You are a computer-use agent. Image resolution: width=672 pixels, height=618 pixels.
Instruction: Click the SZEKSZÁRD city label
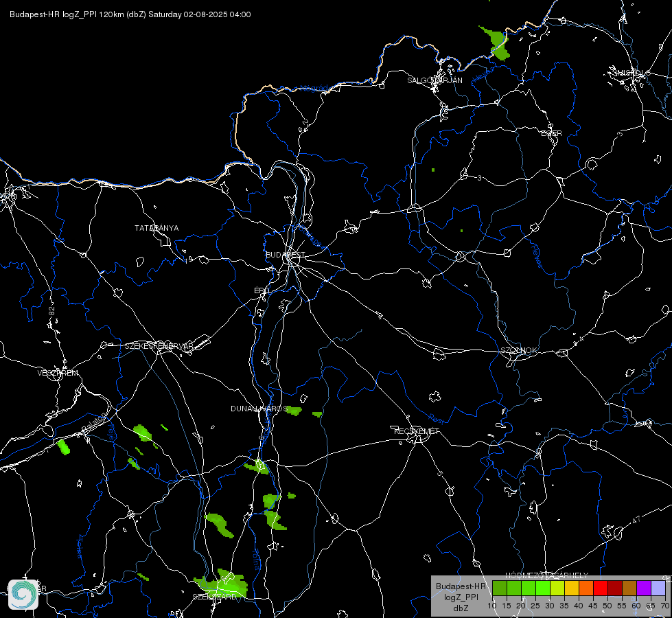pos(214,597)
